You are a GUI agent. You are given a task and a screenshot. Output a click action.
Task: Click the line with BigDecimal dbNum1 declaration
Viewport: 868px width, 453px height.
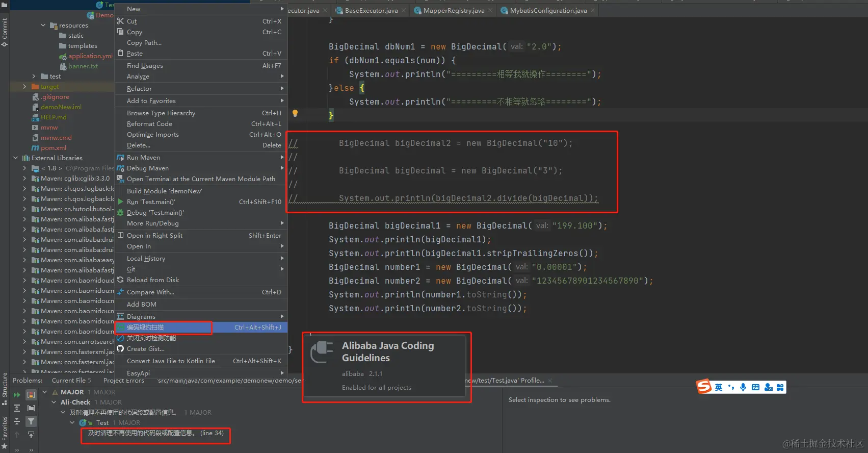point(445,46)
